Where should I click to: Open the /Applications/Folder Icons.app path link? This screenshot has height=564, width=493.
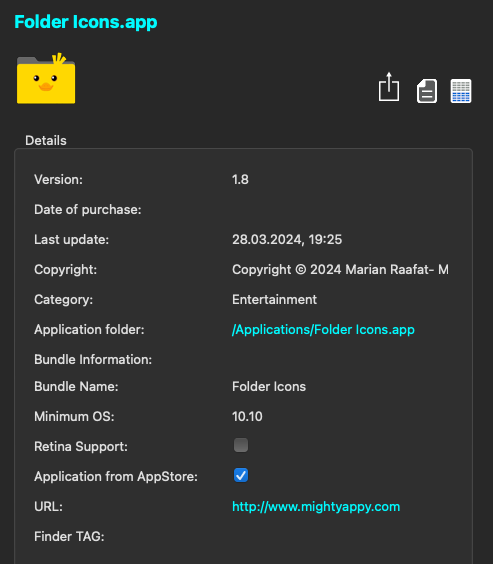click(323, 329)
